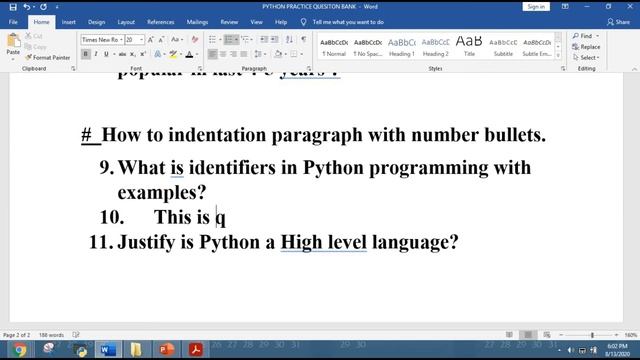This screenshot has height=360, width=640.
Task: Clear all formatting with the eraser icon
Action: pos(195,40)
